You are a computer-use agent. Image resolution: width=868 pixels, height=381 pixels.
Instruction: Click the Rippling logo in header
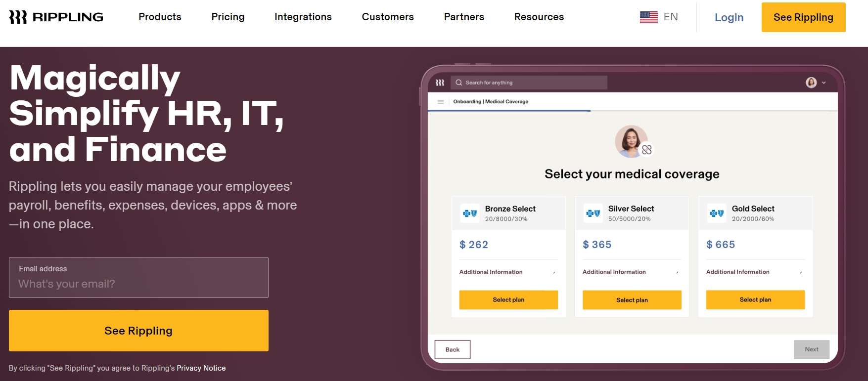tap(56, 17)
